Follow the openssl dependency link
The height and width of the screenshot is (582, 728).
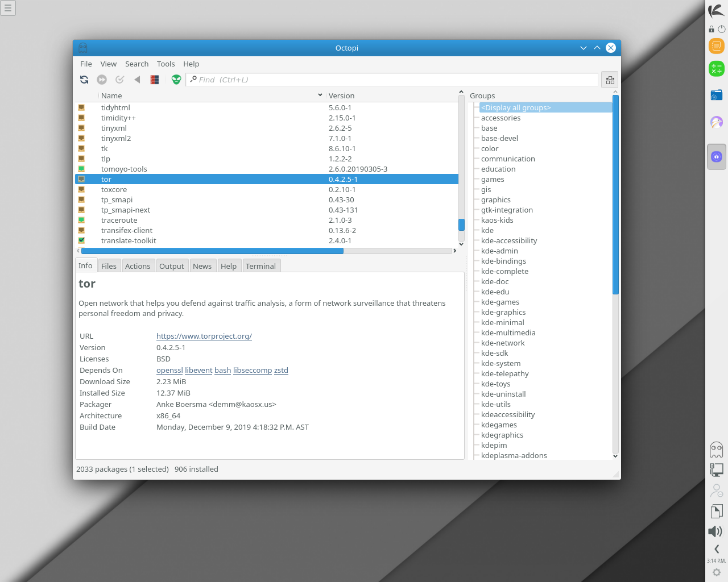(169, 370)
